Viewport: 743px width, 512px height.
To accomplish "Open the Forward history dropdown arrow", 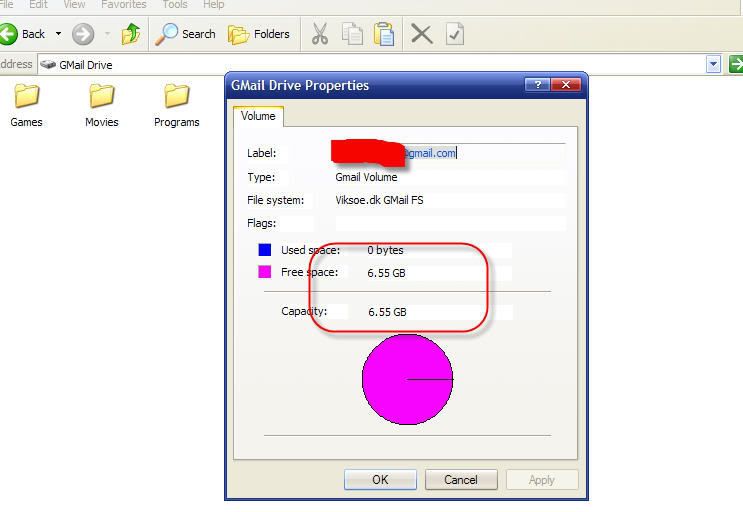I will tap(108, 34).
